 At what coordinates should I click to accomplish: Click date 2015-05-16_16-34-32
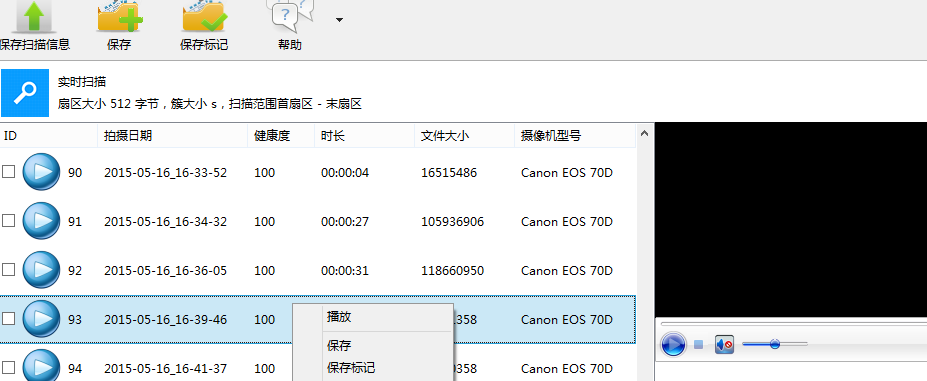166,222
